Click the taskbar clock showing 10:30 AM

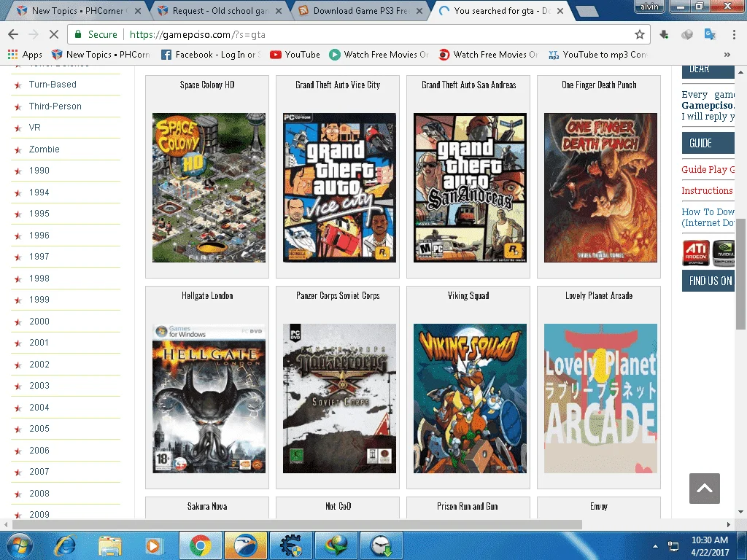point(710,546)
